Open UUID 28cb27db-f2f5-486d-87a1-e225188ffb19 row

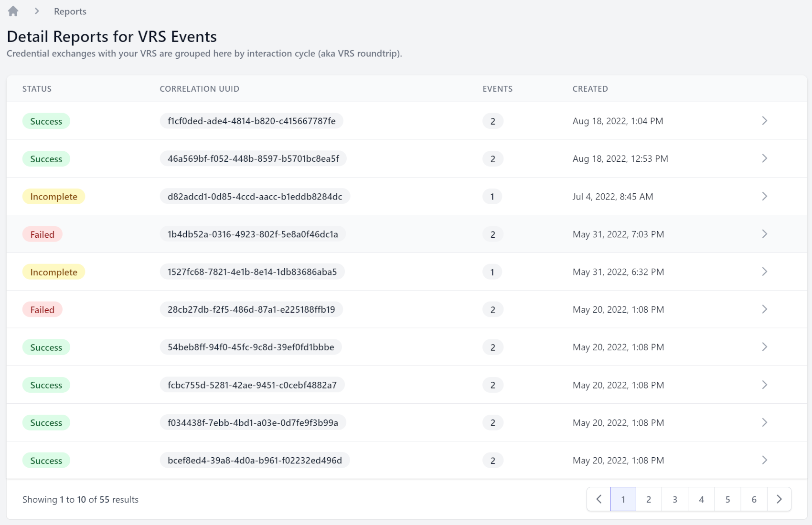click(x=251, y=310)
